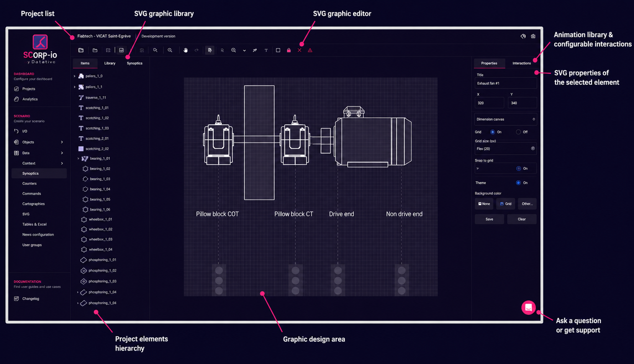This screenshot has height=364, width=634.
Task: Open the Dimension canvas dropdown
Action: click(505, 119)
